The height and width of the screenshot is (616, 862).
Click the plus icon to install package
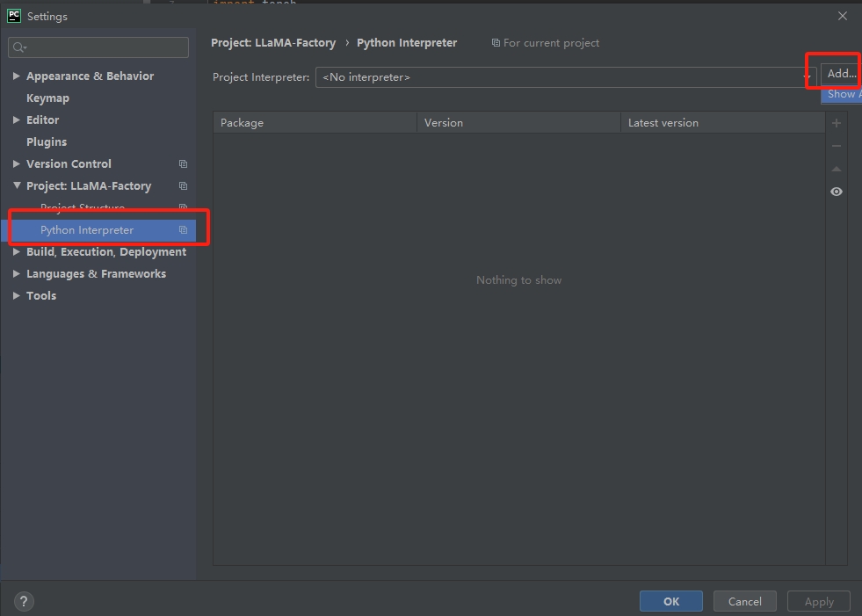click(837, 123)
